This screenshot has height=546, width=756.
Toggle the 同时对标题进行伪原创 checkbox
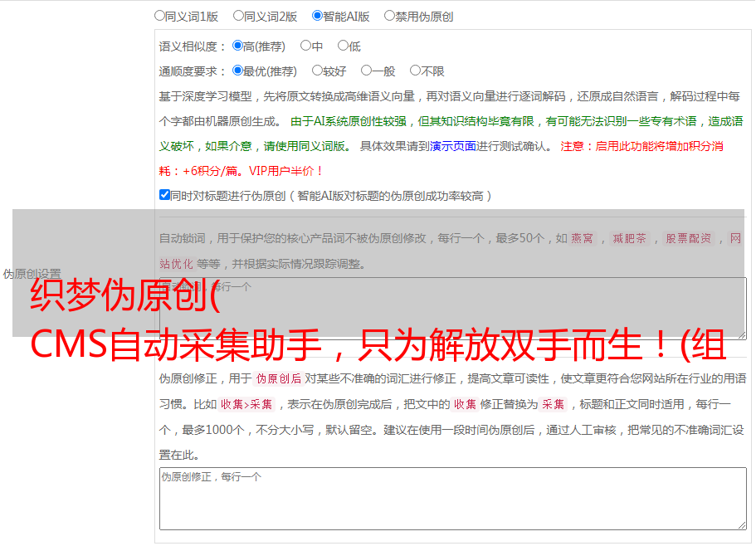click(164, 195)
